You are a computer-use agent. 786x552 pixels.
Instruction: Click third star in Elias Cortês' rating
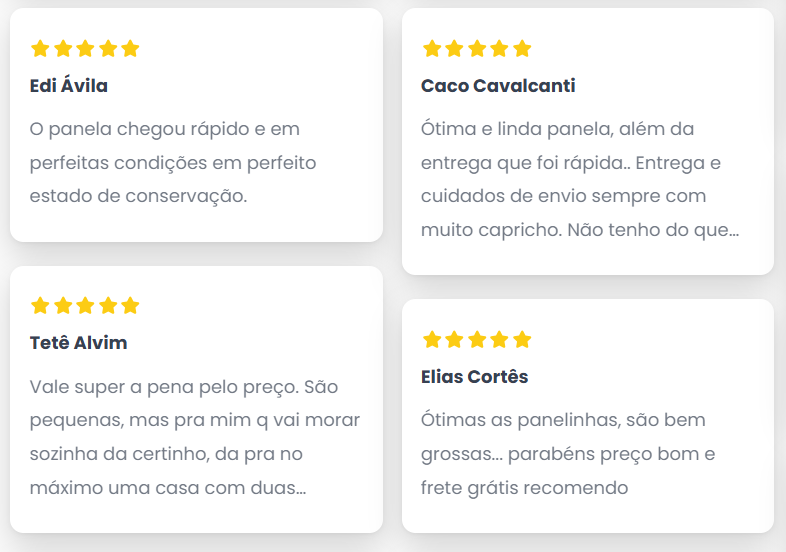(x=477, y=339)
